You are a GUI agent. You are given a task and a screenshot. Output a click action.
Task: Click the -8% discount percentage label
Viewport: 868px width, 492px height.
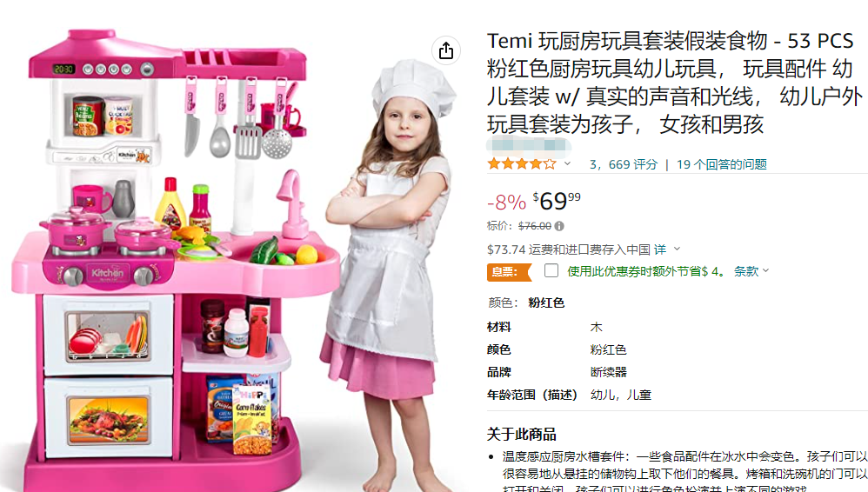[x=506, y=203]
